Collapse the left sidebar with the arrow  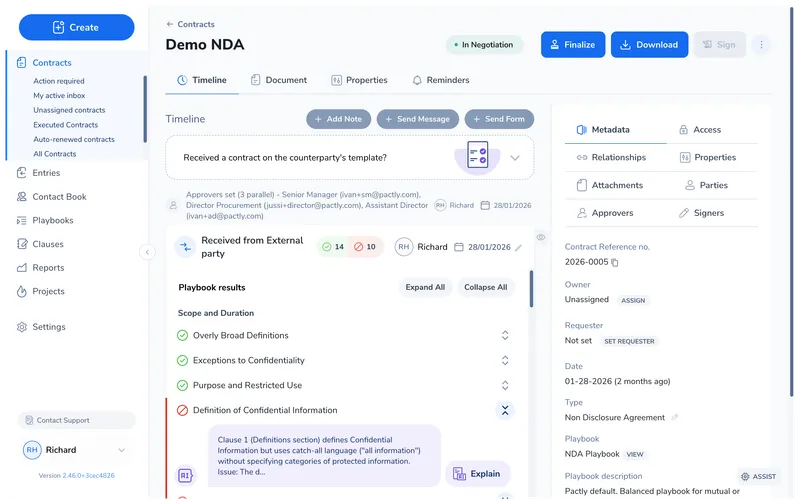pyautogui.click(x=147, y=253)
